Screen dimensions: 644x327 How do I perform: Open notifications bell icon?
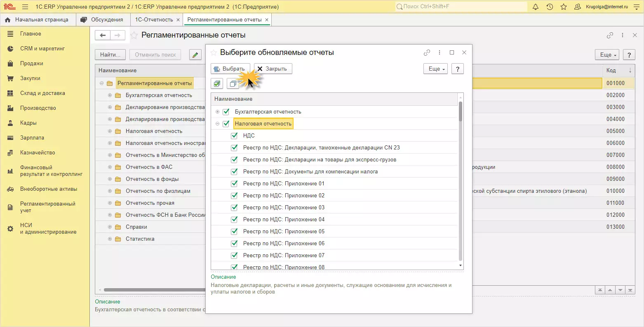click(x=536, y=7)
